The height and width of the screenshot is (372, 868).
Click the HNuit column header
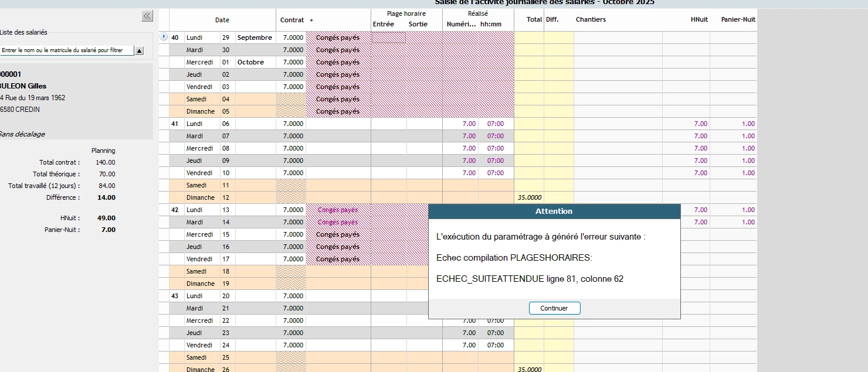[x=699, y=20]
